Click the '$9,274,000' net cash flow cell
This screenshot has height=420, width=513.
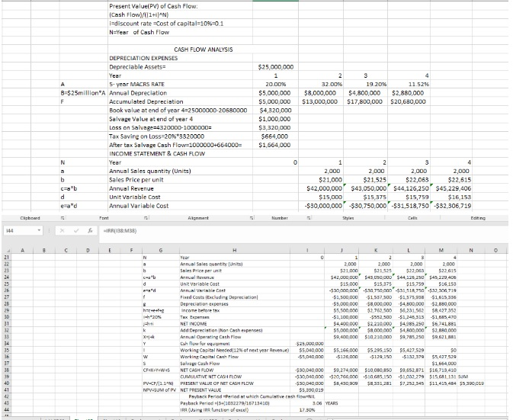[346, 370]
